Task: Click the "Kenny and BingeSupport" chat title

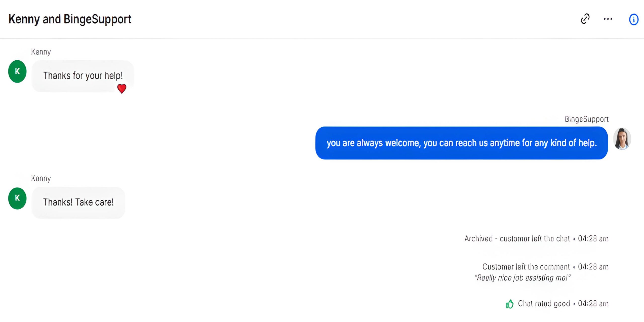Action: click(x=70, y=19)
